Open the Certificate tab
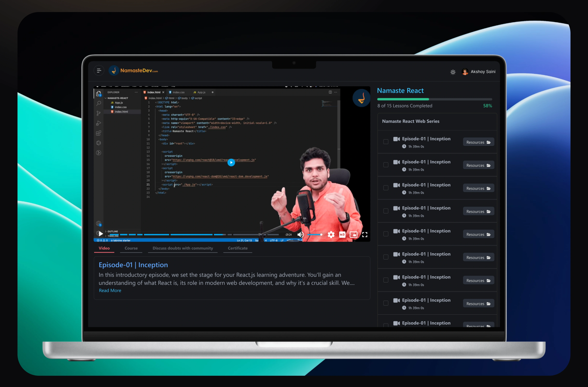The width and height of the screenshot is (588, 387). tap(237, 248)
